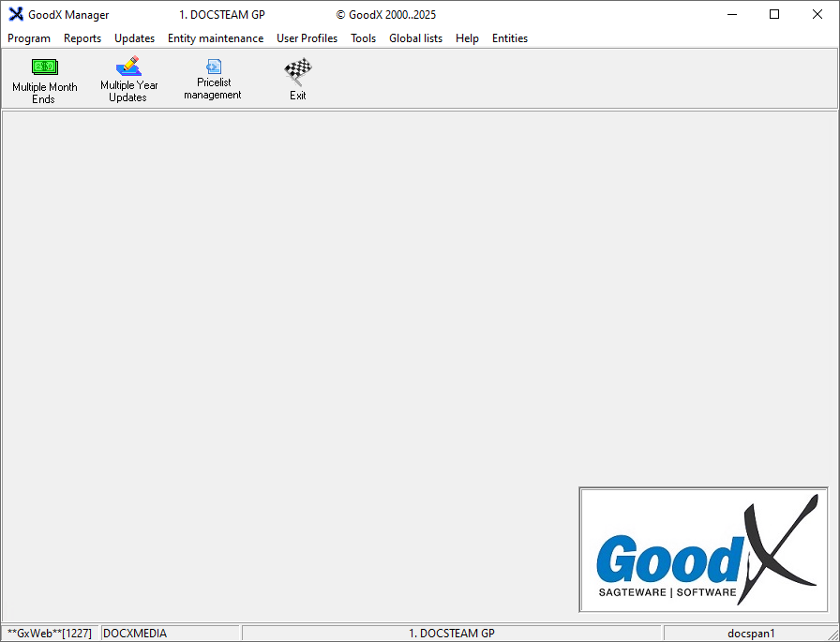This screenshot has width=840, height=642.
Task: Click the 1. DOCSTEAM GP status bar entry
Action: click(452, 634)
